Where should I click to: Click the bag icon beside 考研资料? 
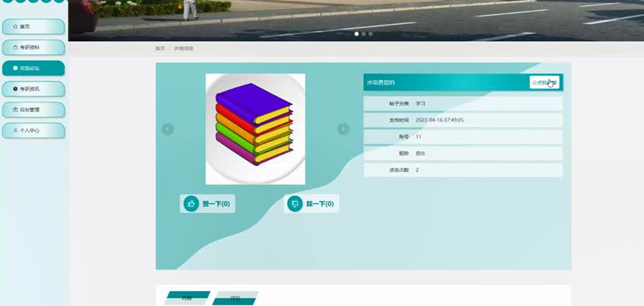[16, 47]
